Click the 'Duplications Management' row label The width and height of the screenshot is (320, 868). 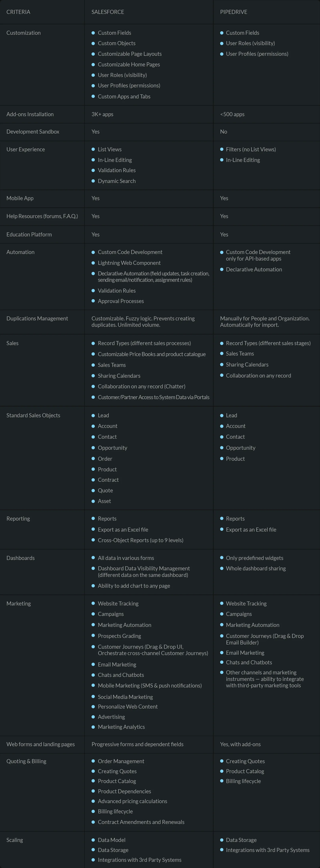point(37,318)
